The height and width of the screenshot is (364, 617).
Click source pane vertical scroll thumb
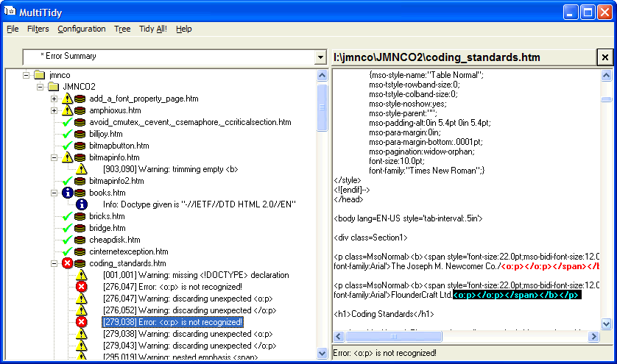[607, 99]
